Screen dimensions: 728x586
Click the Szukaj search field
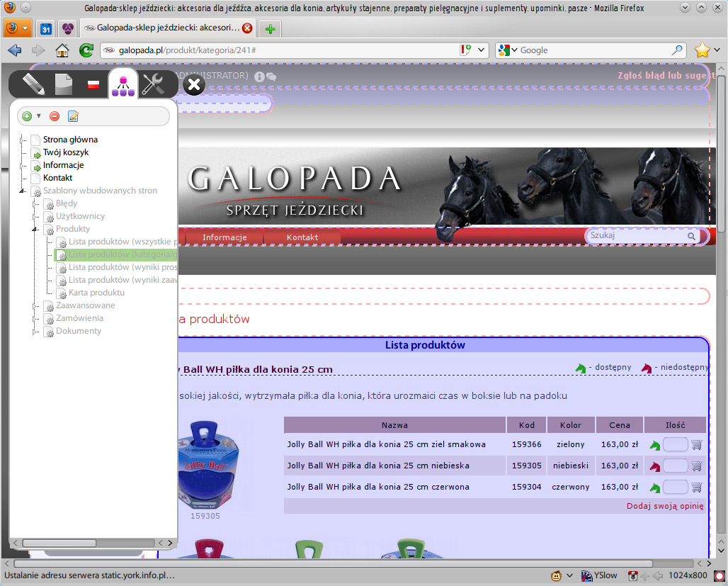(636, 235)
